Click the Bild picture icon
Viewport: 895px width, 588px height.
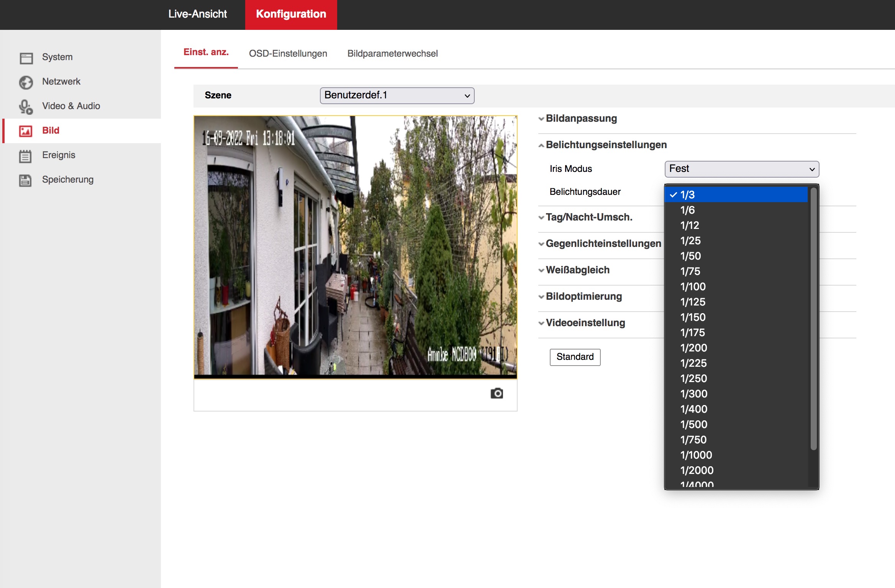click(26, 131)
